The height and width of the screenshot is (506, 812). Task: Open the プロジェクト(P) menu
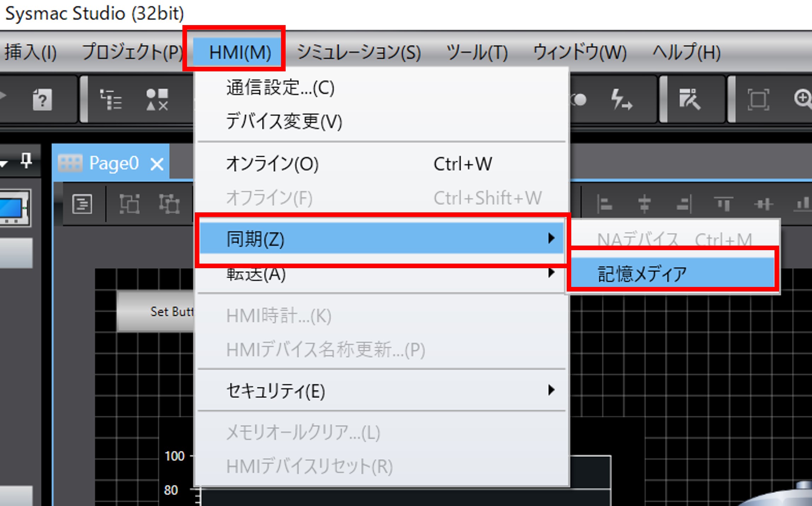133,52
